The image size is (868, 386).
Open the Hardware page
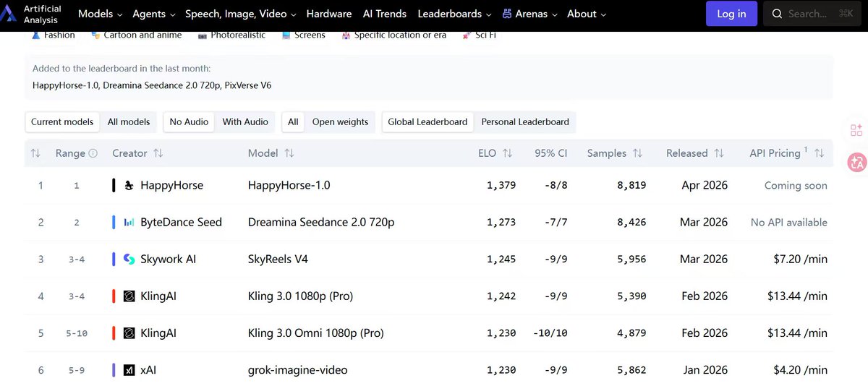pos(329,14)
